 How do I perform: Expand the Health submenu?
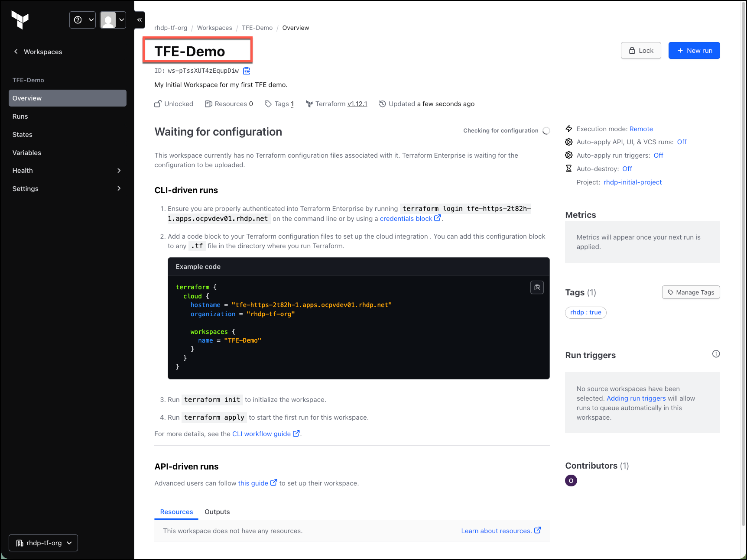68,171
